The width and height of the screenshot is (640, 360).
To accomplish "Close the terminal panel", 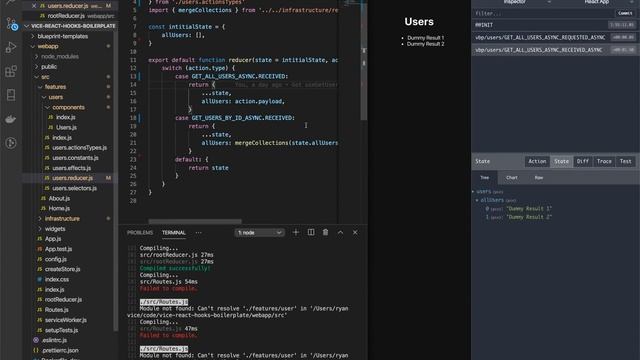I will (355, 232).
